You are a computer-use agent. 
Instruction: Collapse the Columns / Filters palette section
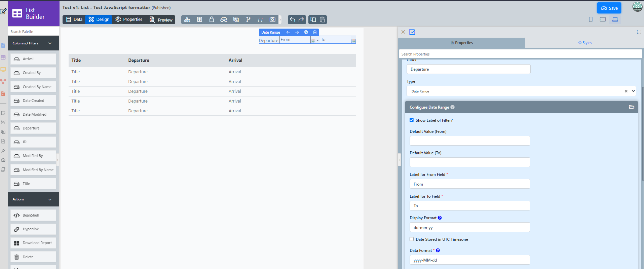pyautogui.click(x=50, y=43)
